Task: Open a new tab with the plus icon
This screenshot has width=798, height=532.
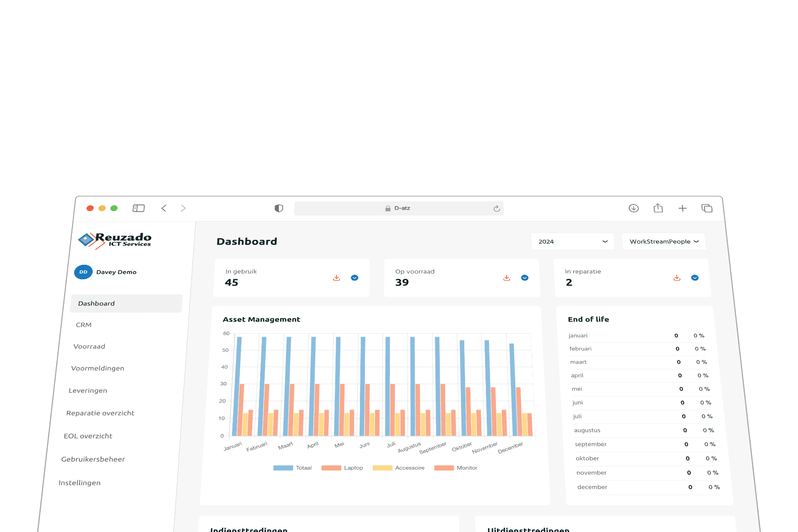Action: point(682,208)
